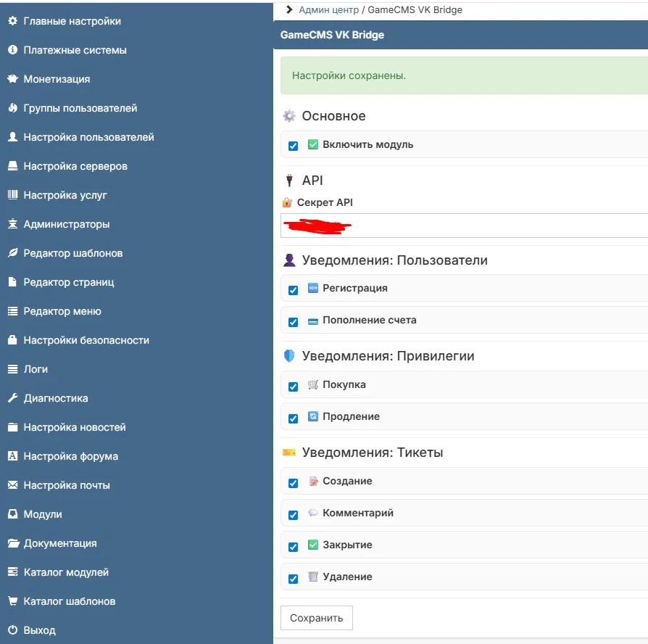
Task: Click the envelope icon beside Настройка почты
Action: 13,484
